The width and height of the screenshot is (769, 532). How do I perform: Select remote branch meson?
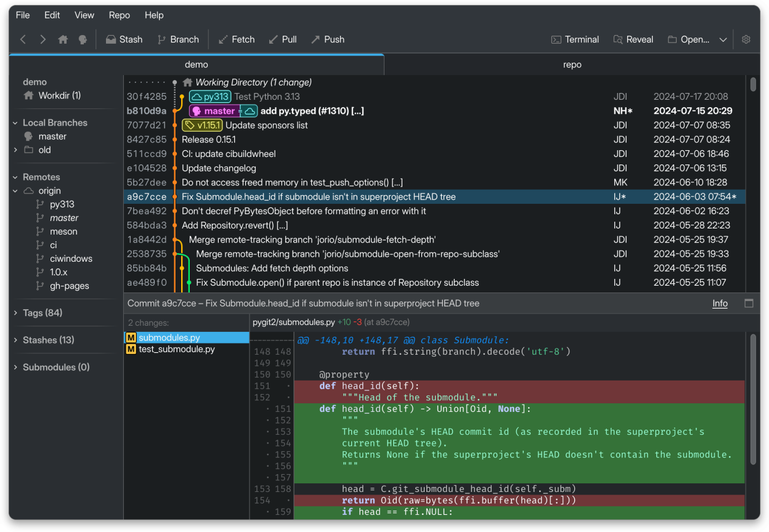[63, 232]
